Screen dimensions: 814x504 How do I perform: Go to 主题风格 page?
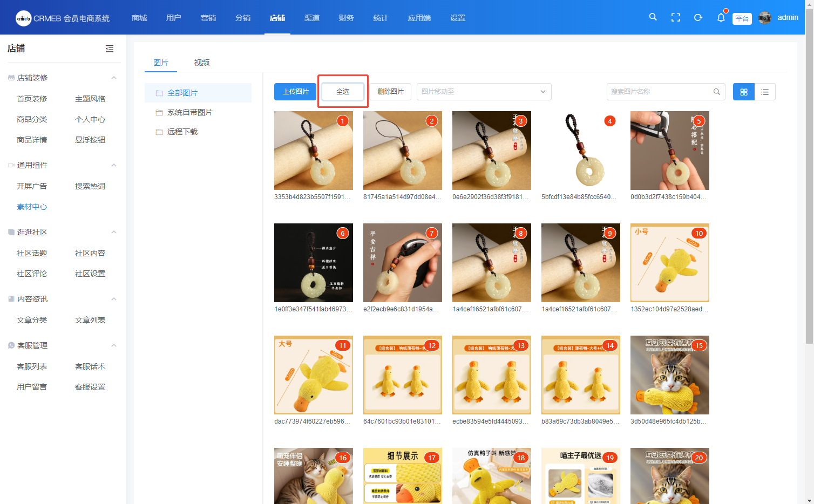click(x=90, y=99)
